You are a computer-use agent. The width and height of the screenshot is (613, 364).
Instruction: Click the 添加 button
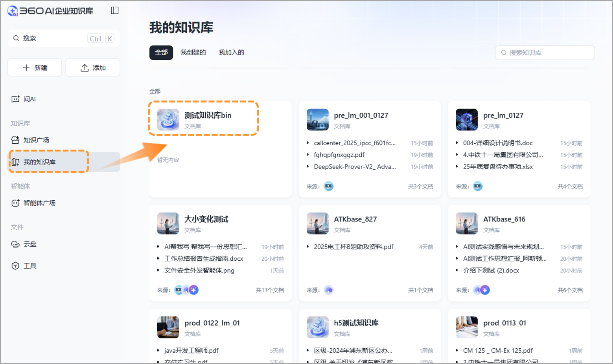(x=93, y=67)
